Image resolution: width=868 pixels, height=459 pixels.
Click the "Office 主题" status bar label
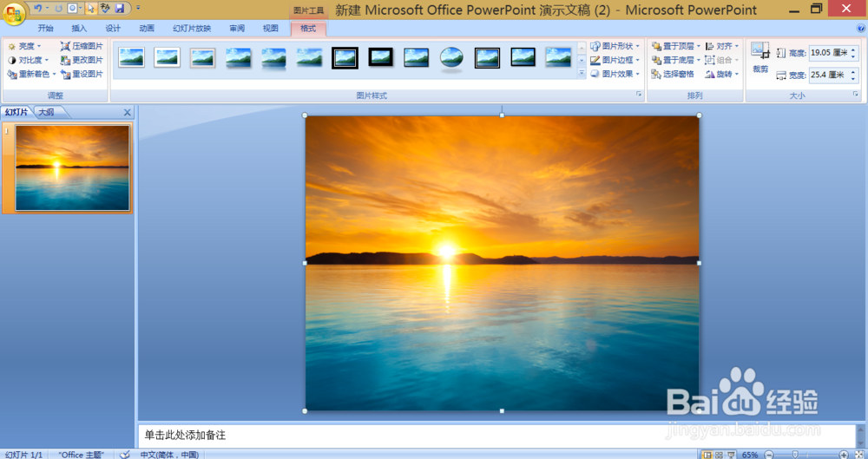82,455
